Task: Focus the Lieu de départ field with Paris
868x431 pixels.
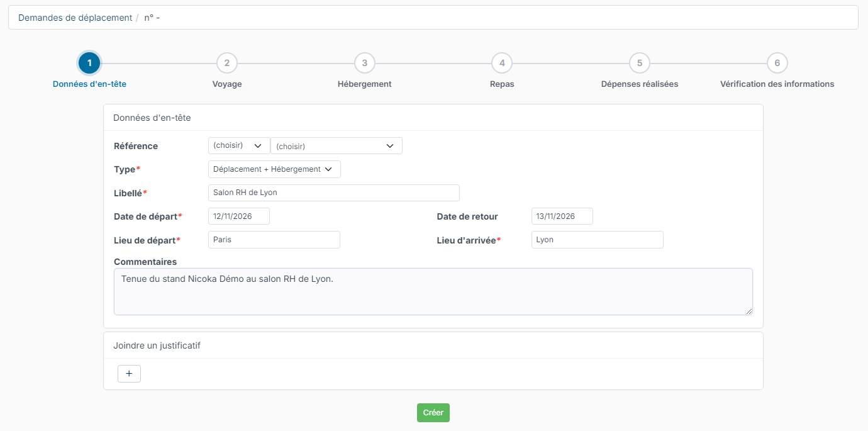Action: pos(274,240)
